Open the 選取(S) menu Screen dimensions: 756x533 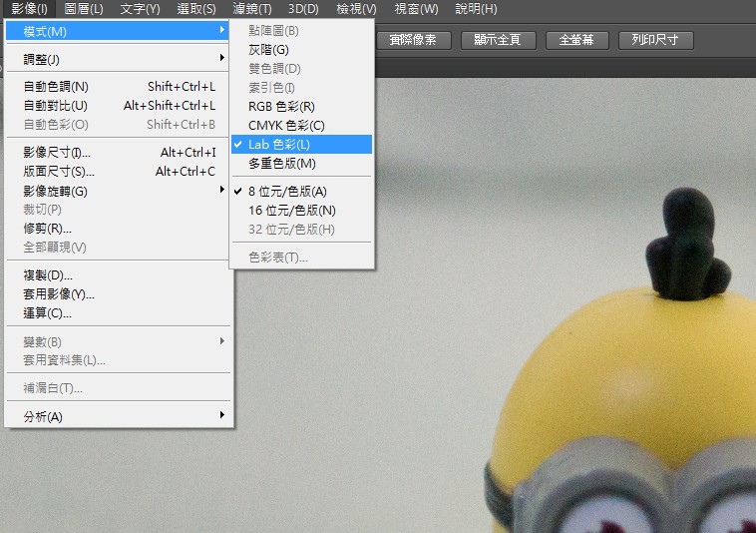click(x=196, y=9)
